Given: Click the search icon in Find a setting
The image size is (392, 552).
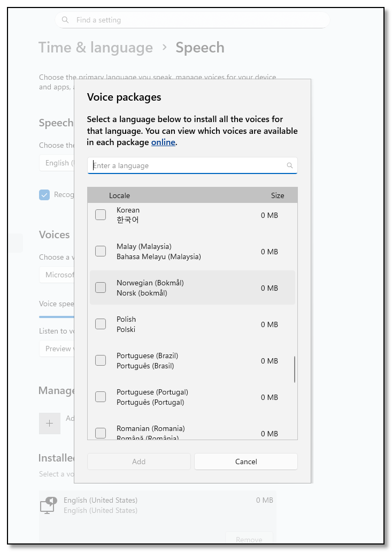Looking at the screenshot, I should (65, 19).
